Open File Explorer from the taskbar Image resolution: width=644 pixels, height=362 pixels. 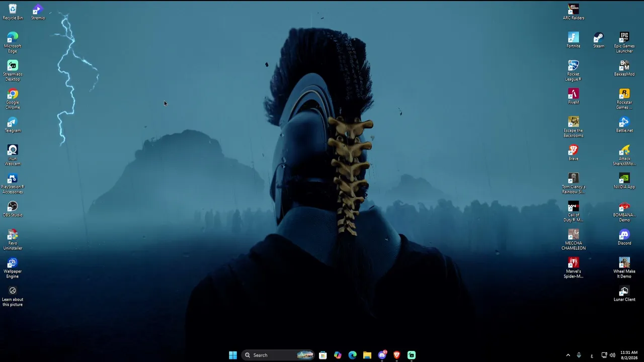point(367,355)
